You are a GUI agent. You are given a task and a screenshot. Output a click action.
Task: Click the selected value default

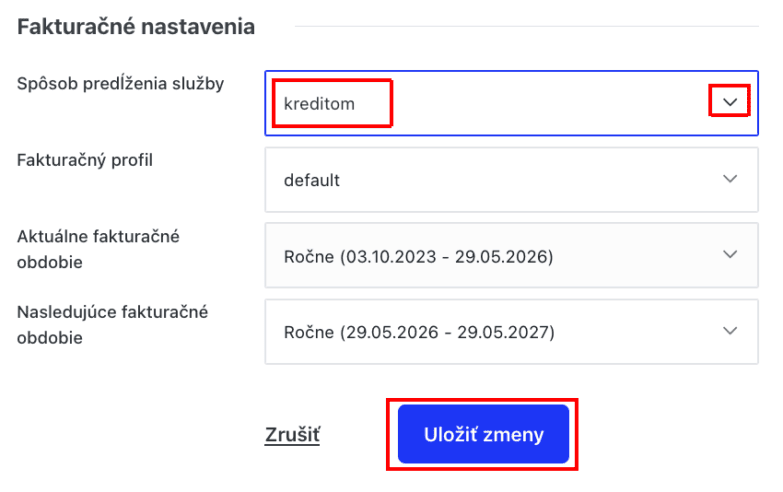click(x=312, y=181)
